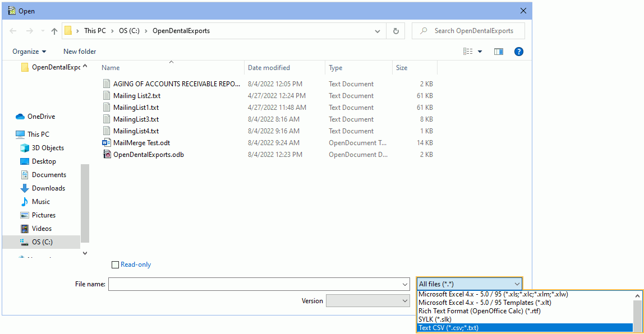Viewport: 644px width, 334px height.
Task: Open Documents in the navigation pane
Action: pyautogui.click(x=43, y=175)
